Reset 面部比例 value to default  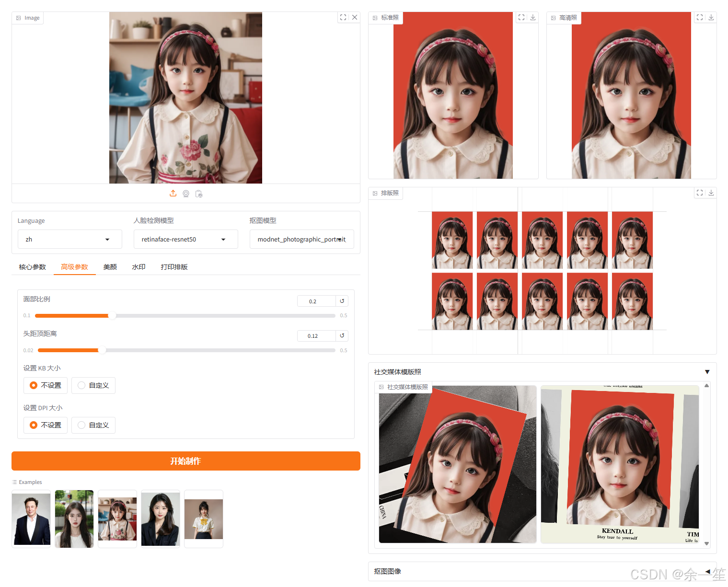[342, 301]
